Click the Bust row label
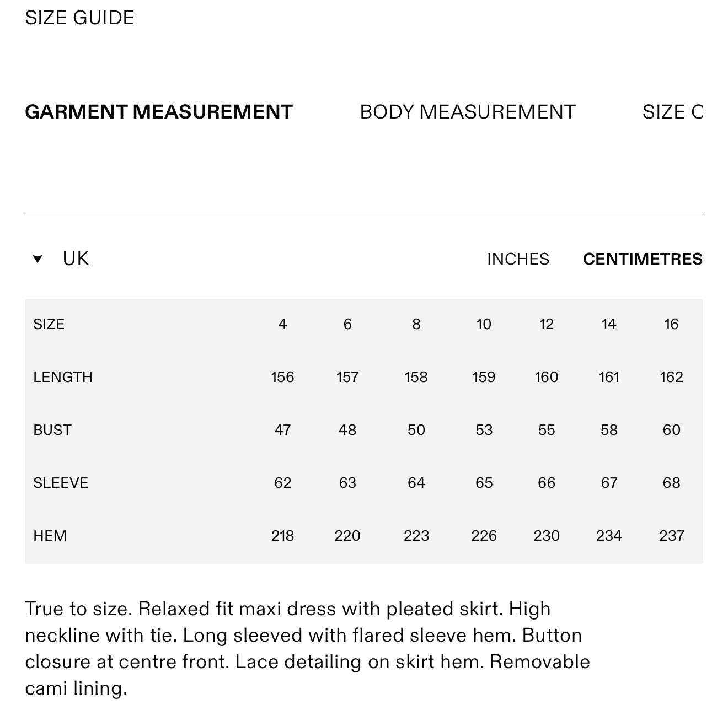The width and height of the screenshot is (728, 721). tap(52, 430)
